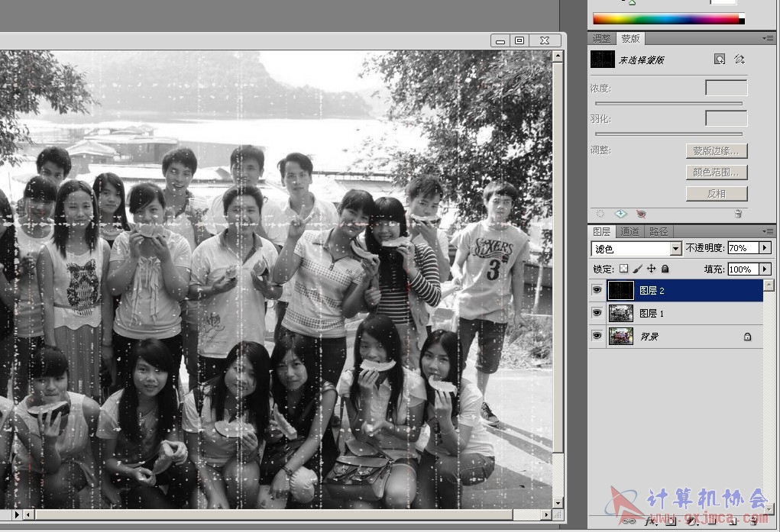The width and height of the screenshot is (780, 532).
Task: Switch to the 通道 tab
Action: pos(630,231)
